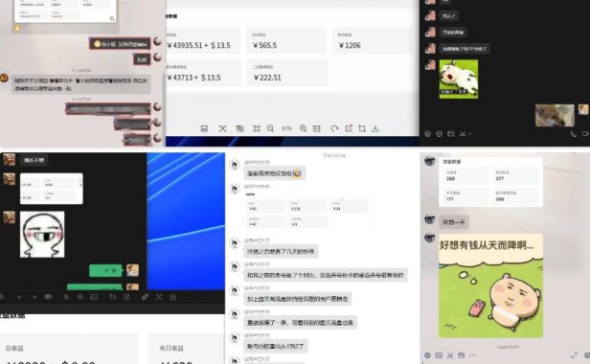590x364 pixels.
Task: Rotate the image in the light image viewer
Action: (x=334, y=128)
